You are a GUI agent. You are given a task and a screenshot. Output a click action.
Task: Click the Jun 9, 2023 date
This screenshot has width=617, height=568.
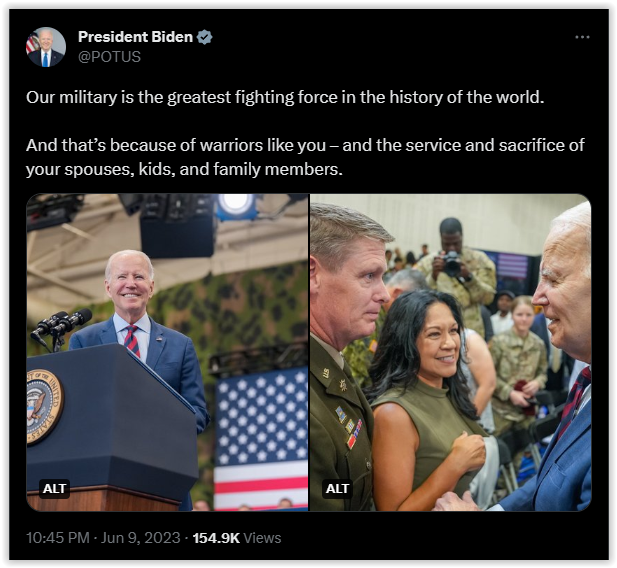tap(140, 538)
